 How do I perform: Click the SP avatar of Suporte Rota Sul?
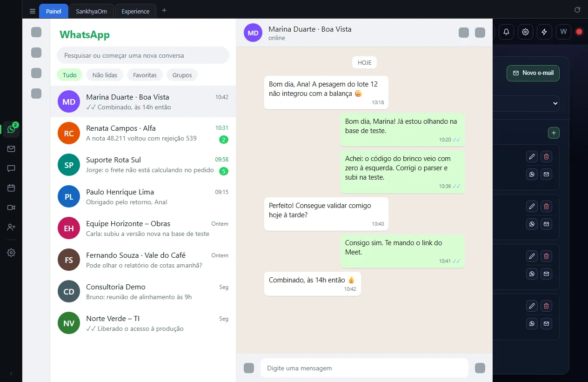click(69, 165)
